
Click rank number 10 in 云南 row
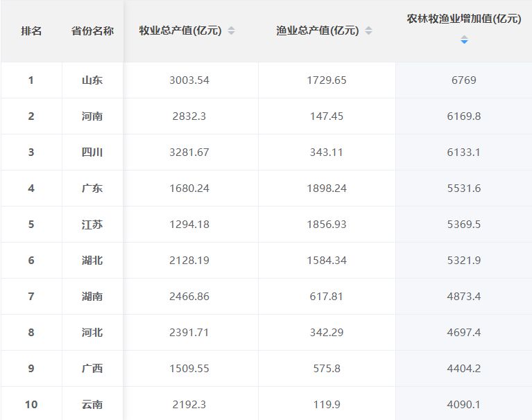(31, 405)
